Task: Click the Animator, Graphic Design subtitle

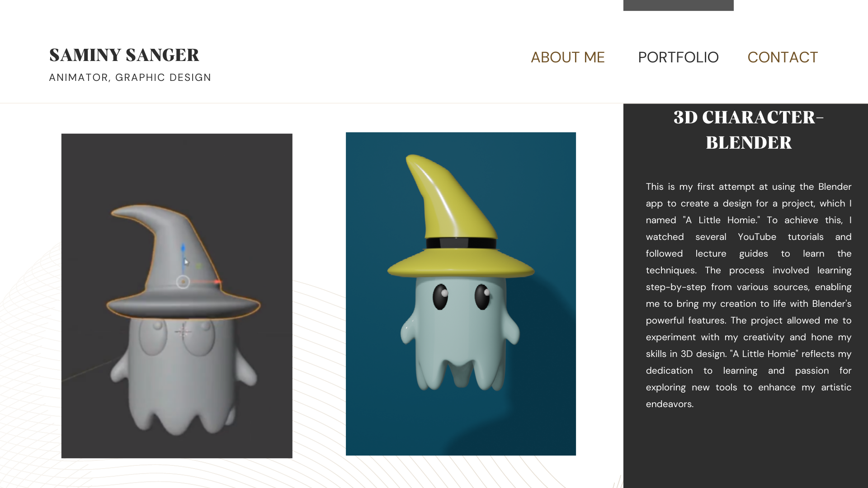Action: pos(130,78)
